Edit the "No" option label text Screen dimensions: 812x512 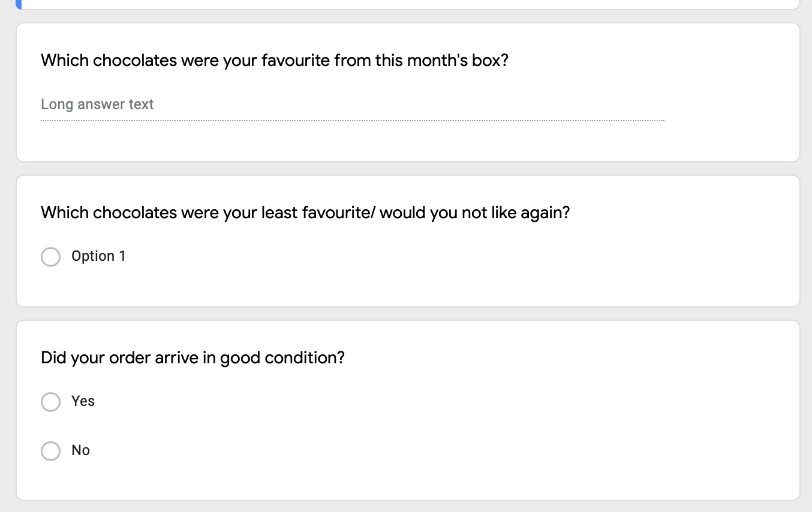click(80, 450)
